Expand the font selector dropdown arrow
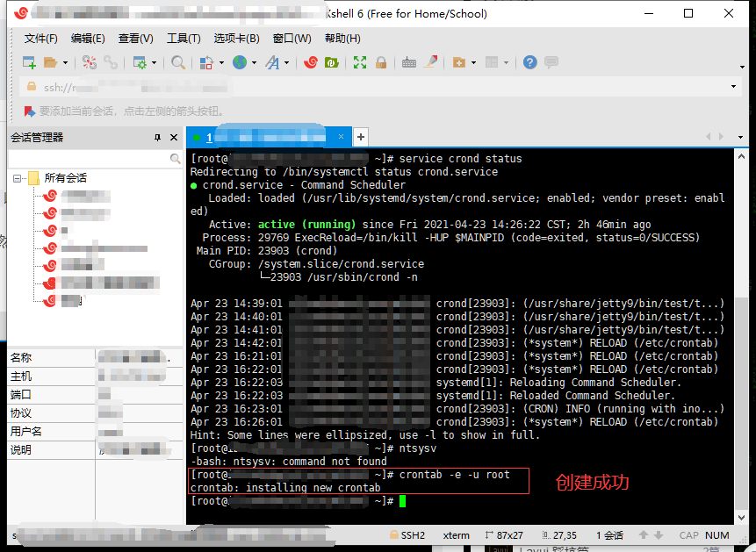 click(287, 62)
